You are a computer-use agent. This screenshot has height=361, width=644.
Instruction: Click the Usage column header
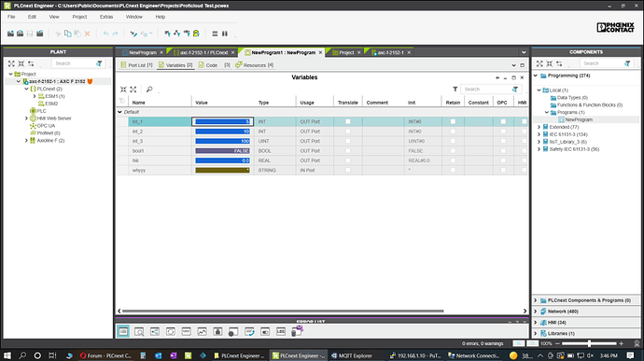[x=307, y=103]
